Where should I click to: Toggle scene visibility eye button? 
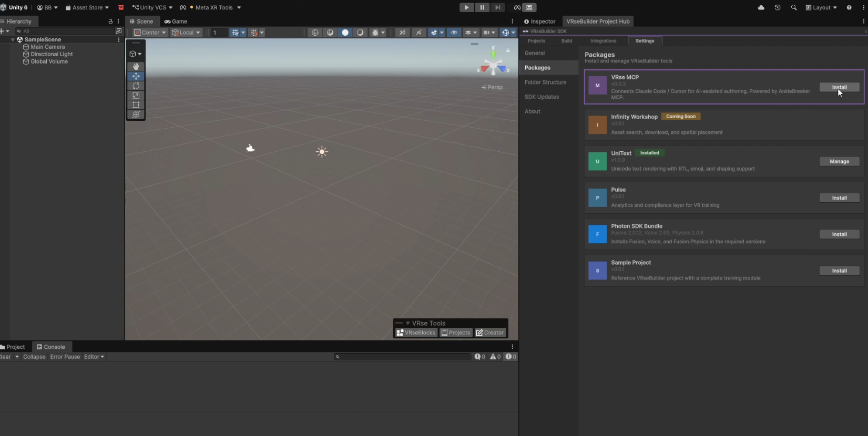pos(454,33)
